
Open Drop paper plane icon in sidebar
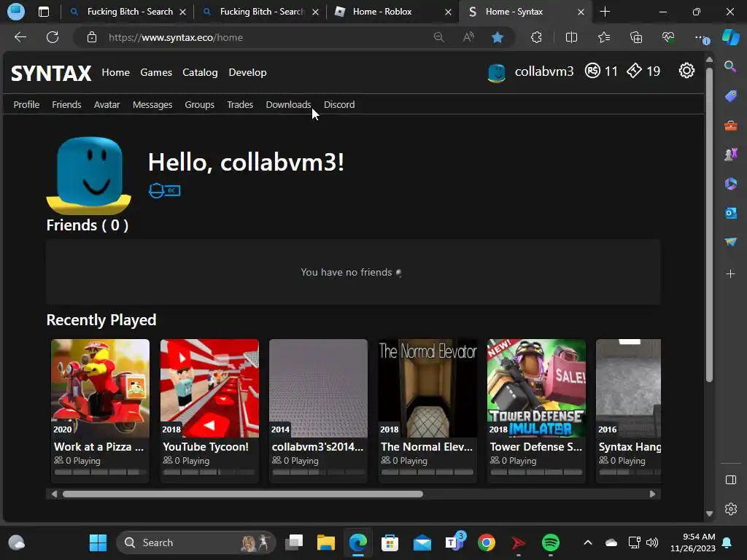coord(730,242)
